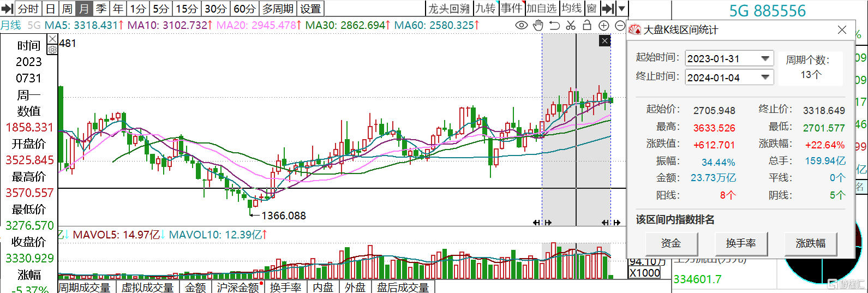
Task: Select the 1分 period tab
Action: coord(138,9)
